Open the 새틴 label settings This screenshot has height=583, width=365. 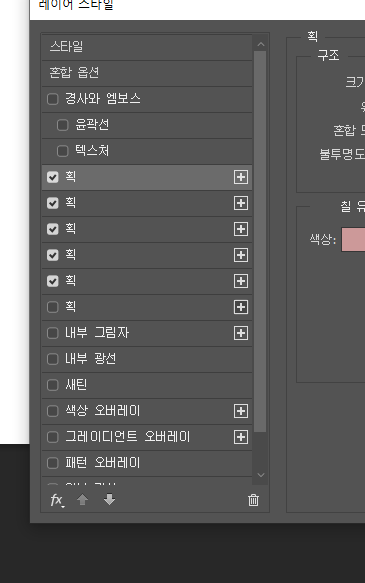[x=76, y=385]
